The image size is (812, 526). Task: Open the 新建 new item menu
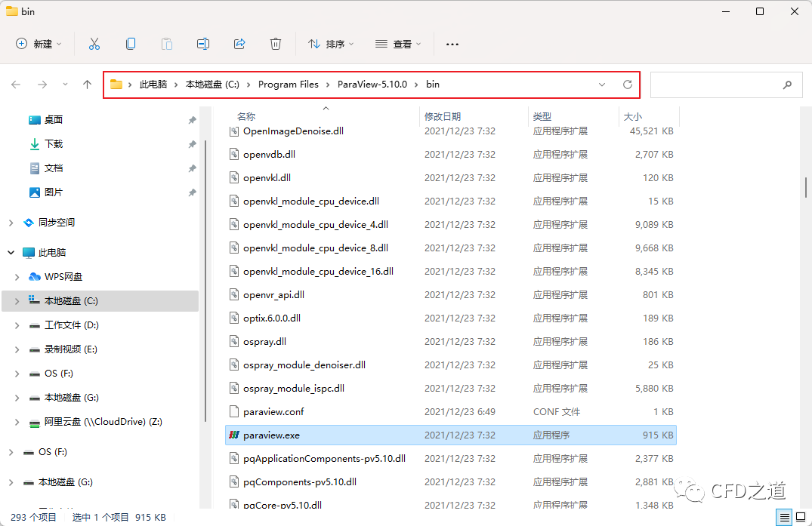tap(39, 44)
